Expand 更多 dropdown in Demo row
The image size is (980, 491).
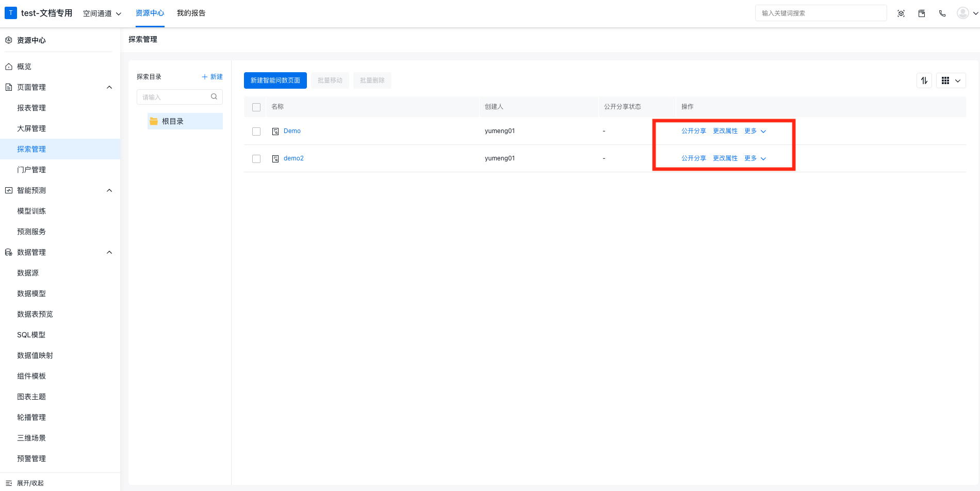(755, 131)
